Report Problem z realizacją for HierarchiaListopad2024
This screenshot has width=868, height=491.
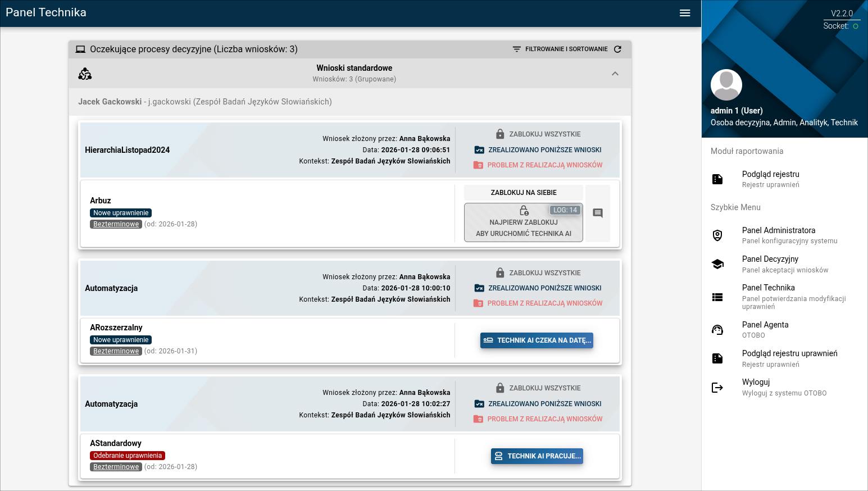click(538, 165)
